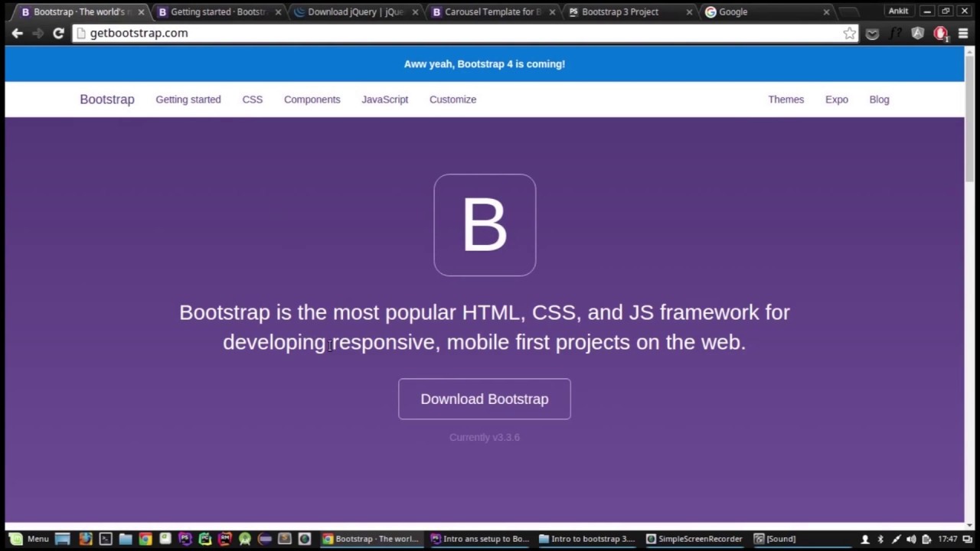Viewport: 980px width, 551px height.
Task: Open the Chrome hamburger menu
Action: tap(964, 33)
